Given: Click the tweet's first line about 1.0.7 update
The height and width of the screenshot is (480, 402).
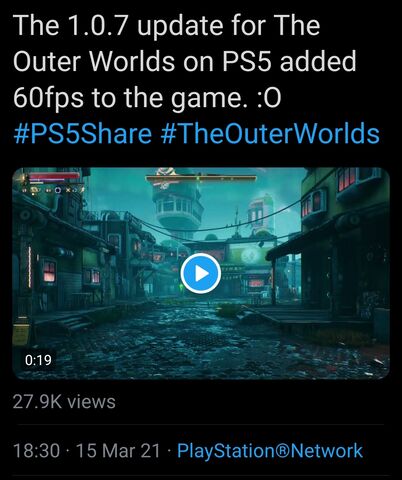Looking at the screenshot, I should click(166, 26).
